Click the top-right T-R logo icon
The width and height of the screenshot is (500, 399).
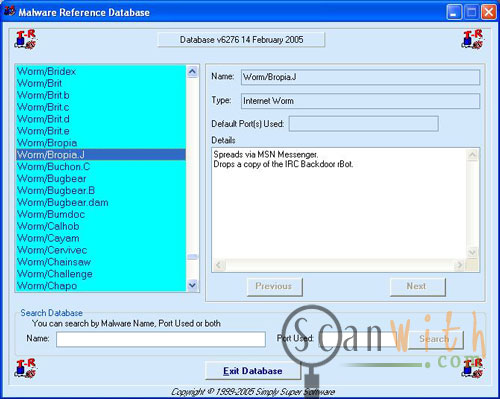pyautogui.click(x=473, y=39)
